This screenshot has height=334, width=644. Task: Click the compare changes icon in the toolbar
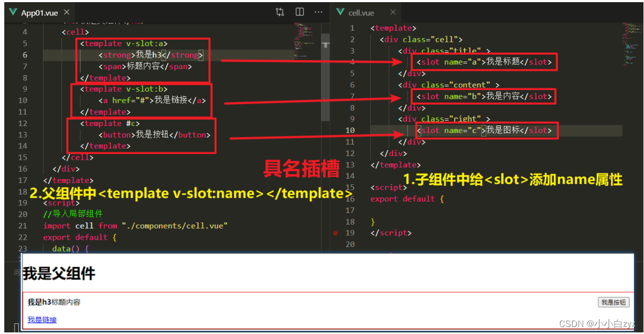(279, 12)
